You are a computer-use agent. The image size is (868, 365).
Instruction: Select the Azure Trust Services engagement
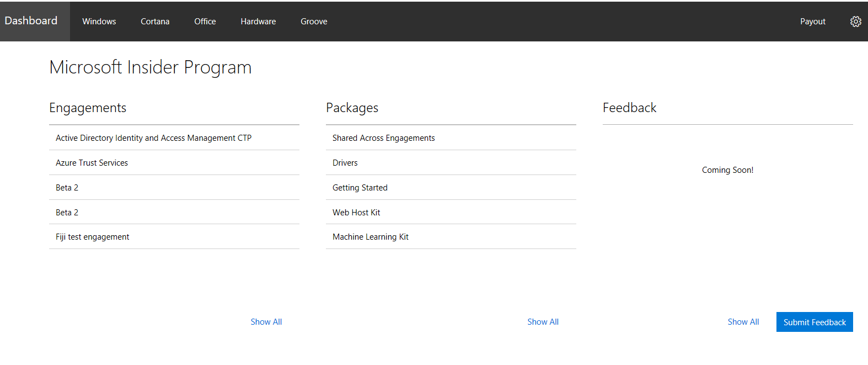(174, 163)
